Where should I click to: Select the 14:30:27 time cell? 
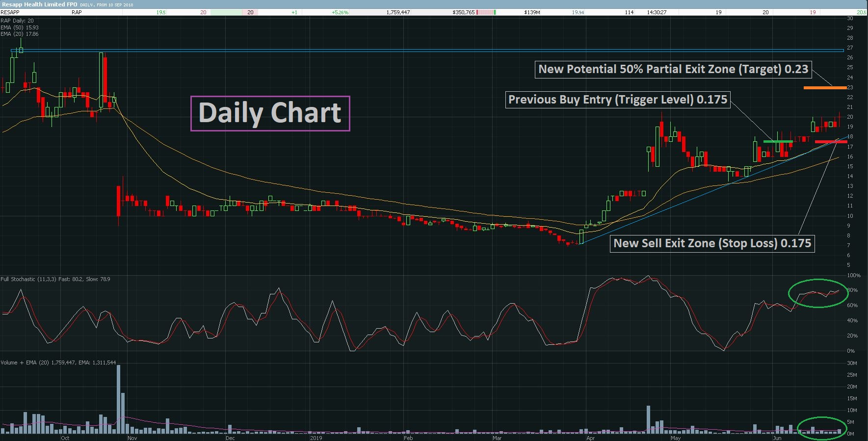tap(657, 12)
